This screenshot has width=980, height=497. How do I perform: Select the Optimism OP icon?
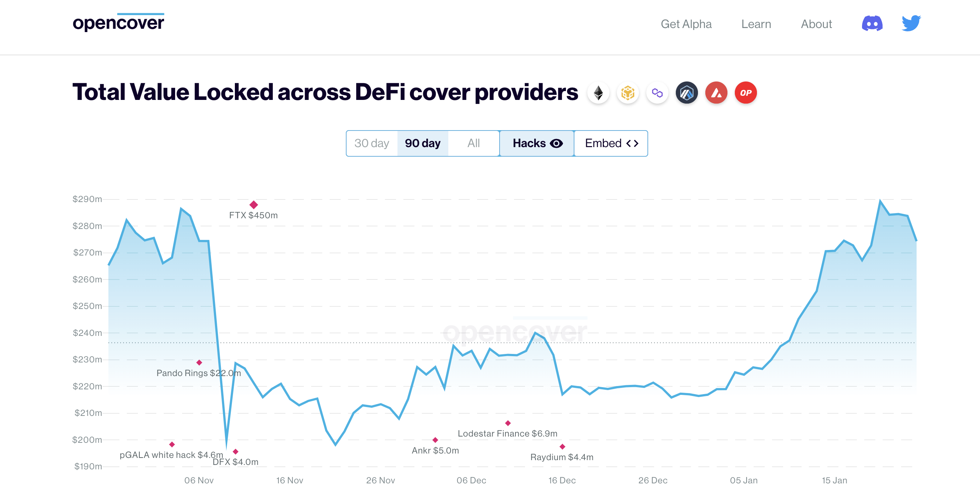click(x=746, y=93)
